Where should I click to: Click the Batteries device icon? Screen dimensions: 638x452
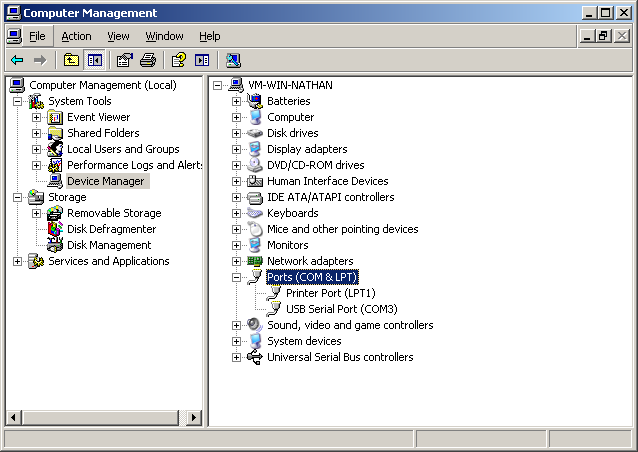coord(255,101)
